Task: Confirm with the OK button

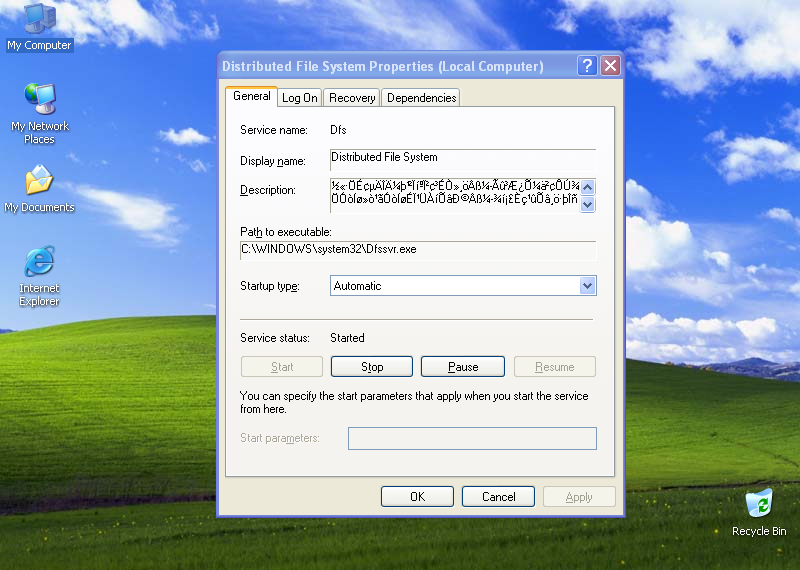Action: [x=417, y=497]
